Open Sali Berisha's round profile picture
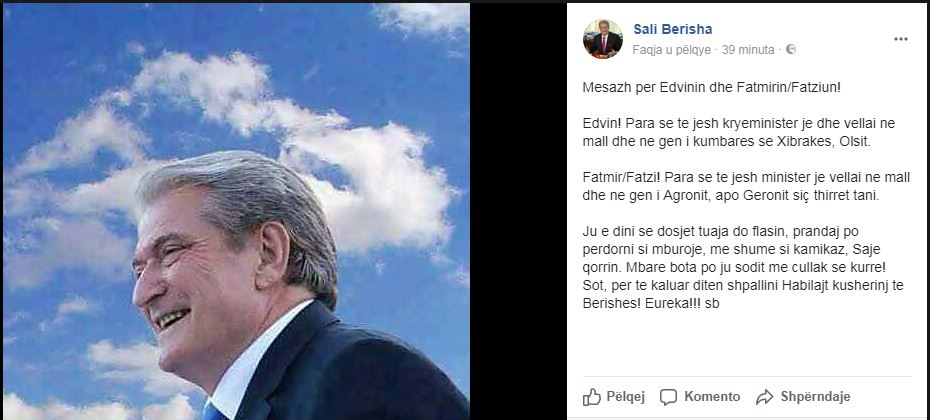The height and width of the screenshot is (420, 930). 602,38
